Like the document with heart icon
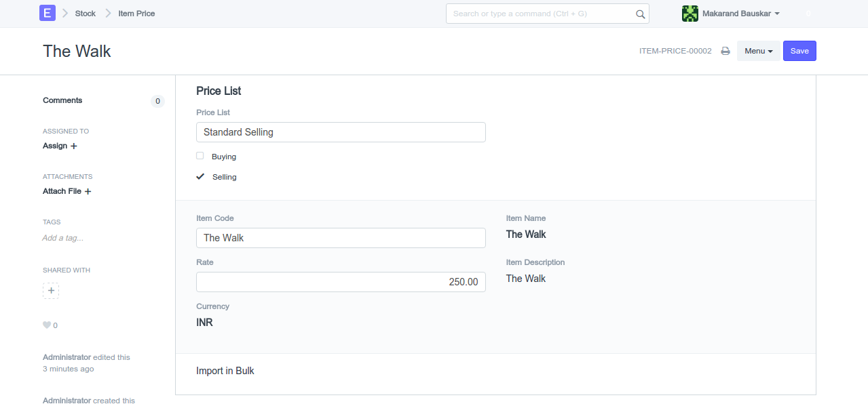This screenshot has height=404, width=868. tap(47, 325)
